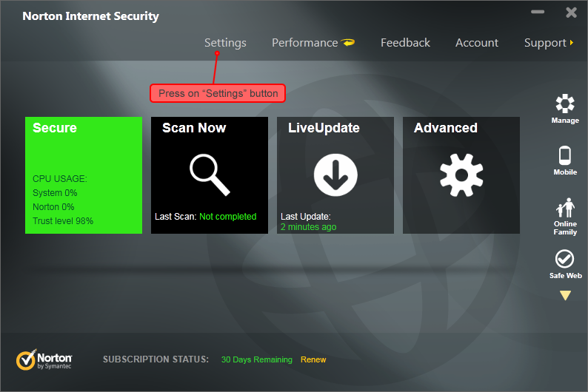Click the SUBSCRIPTION STATUS label

tap(156, 359)
